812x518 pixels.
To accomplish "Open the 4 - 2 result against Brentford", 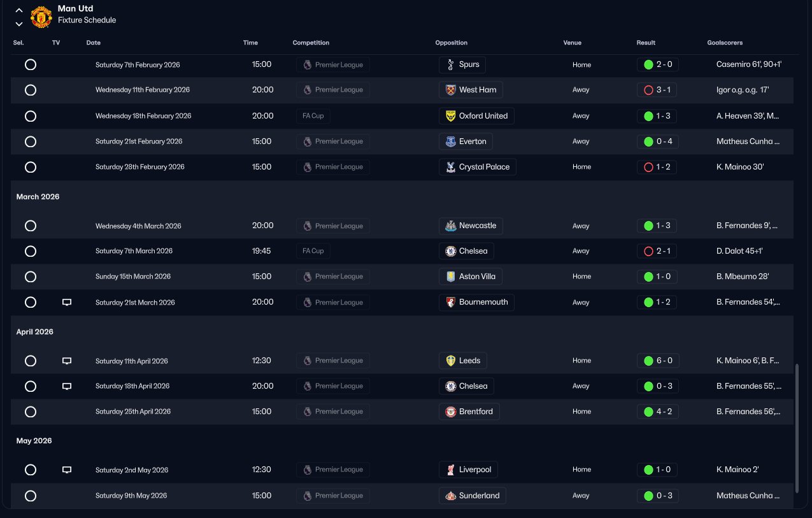I will 657,412.
